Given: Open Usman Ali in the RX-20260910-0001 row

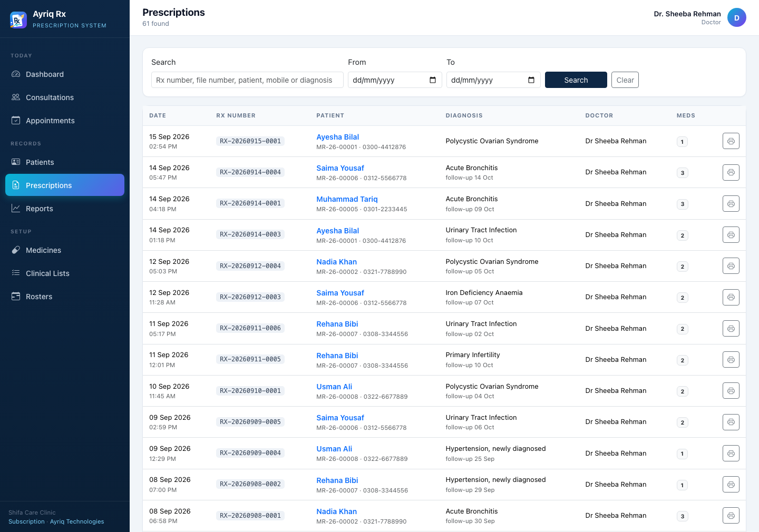Looking at the screenshot, I should point(334,387).
